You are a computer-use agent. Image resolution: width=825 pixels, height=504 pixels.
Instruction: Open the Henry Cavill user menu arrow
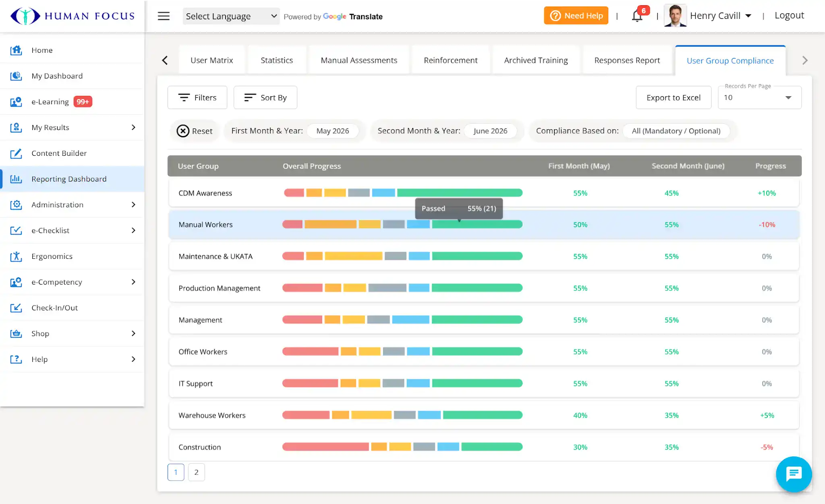748,16
